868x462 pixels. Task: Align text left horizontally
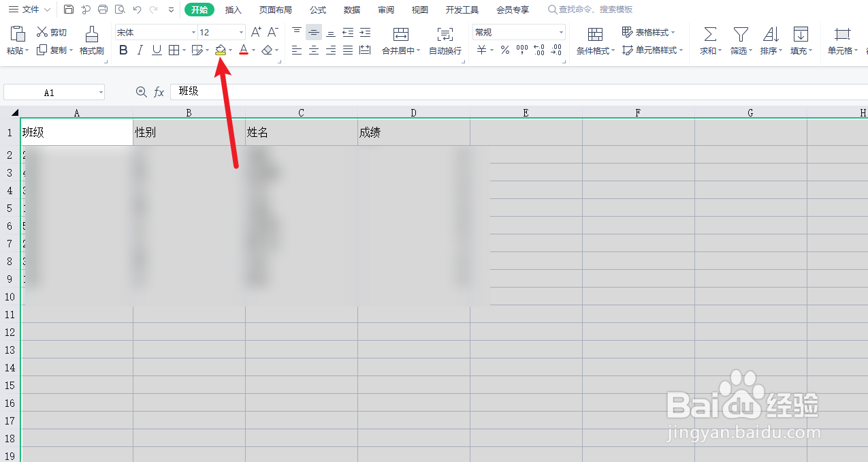pos(297,50)
